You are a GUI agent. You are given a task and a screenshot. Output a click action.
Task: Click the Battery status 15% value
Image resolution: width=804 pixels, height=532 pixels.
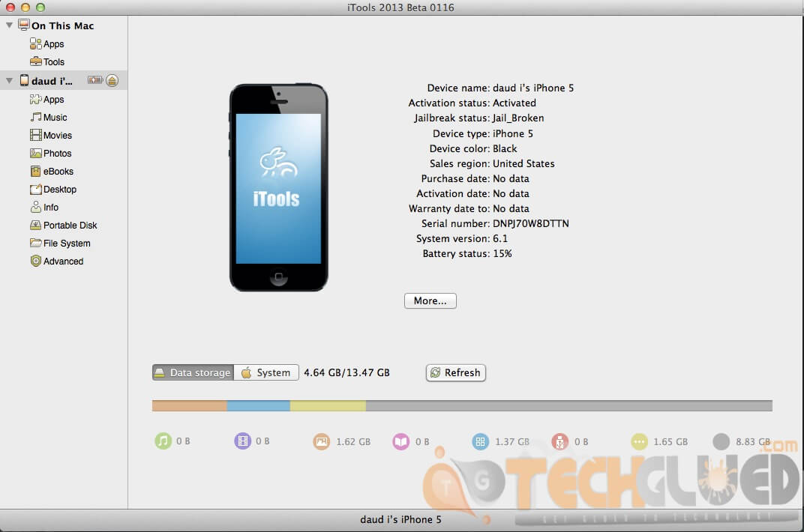click(502, 253)
